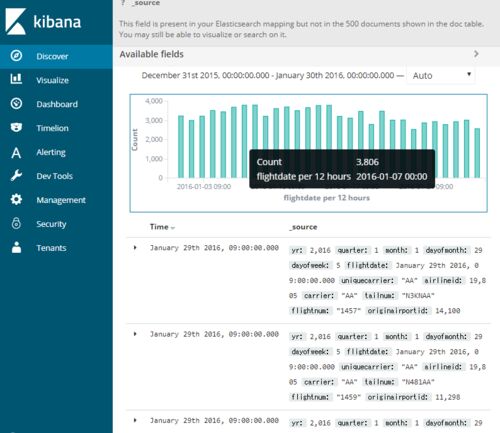Open the Auto interval dropdown

[x=441, y=76]
